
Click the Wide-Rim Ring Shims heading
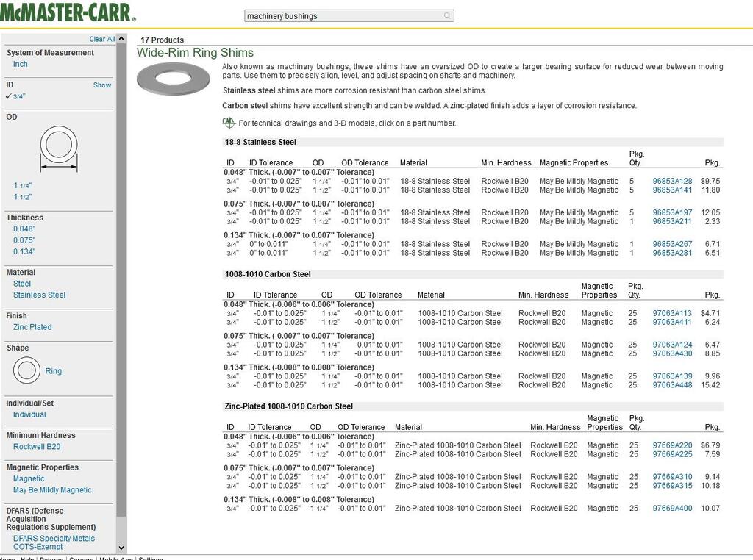195,53
